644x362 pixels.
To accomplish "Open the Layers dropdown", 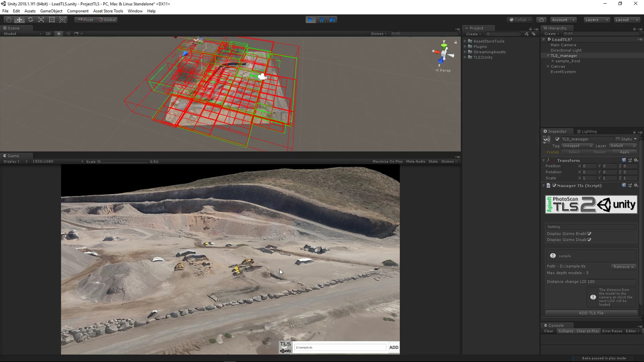I will (x=597, y=20).
